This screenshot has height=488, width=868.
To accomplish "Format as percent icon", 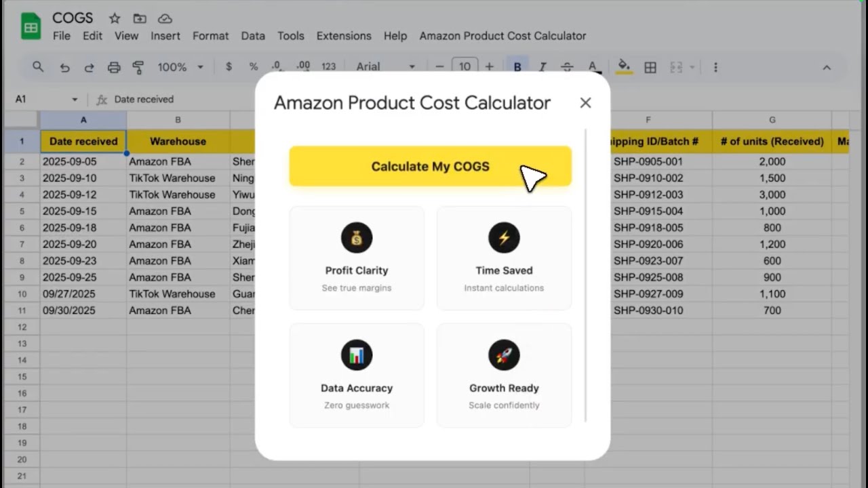I will [253, 66].
